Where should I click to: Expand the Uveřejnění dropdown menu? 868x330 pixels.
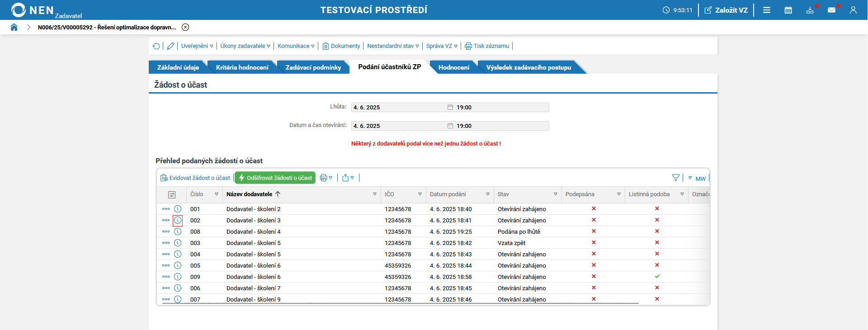click(197, 46)
